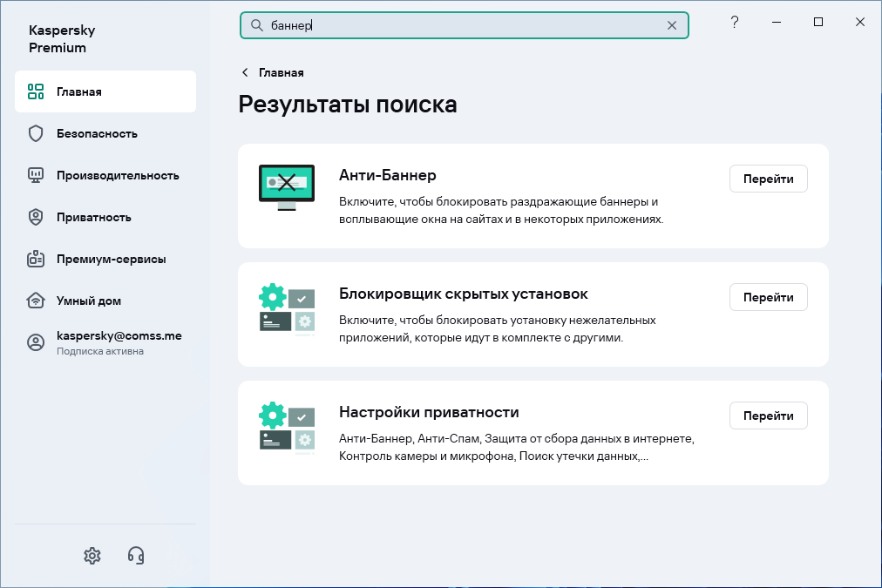Focus the search field containing баннер
The image size is (882, 588).
pos(464,25)
